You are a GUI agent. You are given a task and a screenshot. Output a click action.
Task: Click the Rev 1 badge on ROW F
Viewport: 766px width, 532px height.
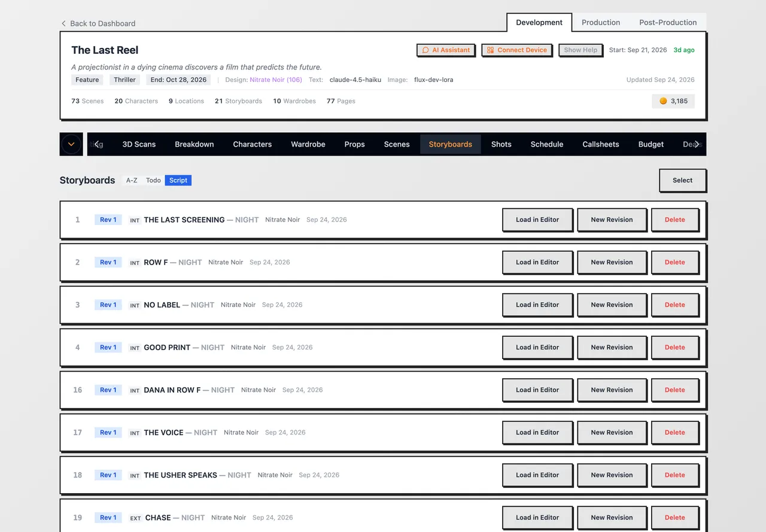tap(108, 262)
